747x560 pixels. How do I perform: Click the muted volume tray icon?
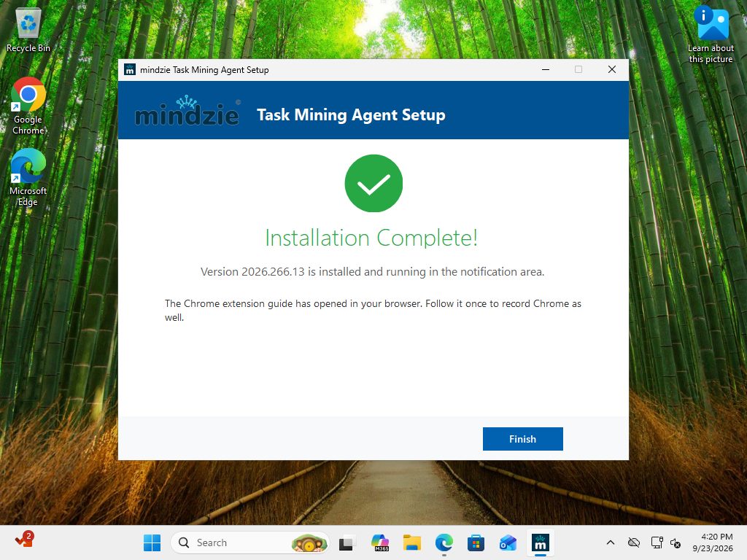click(676, 542)
